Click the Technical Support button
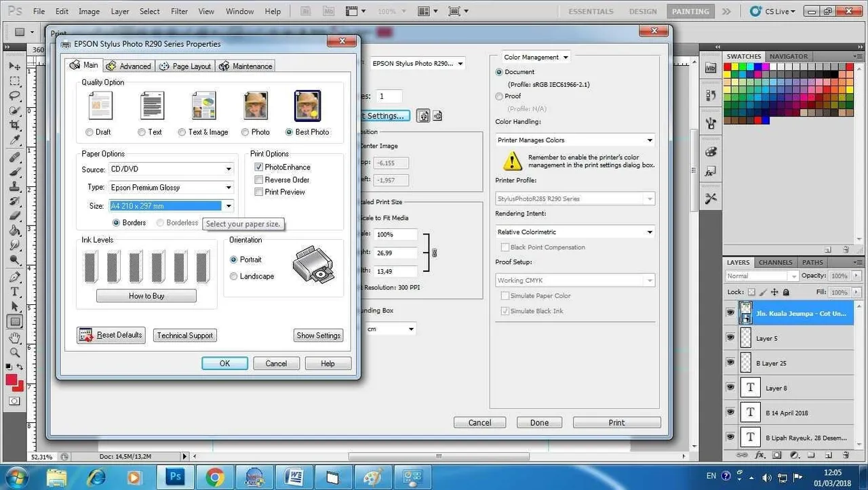The image size is (868, 490). pos(185,335)
